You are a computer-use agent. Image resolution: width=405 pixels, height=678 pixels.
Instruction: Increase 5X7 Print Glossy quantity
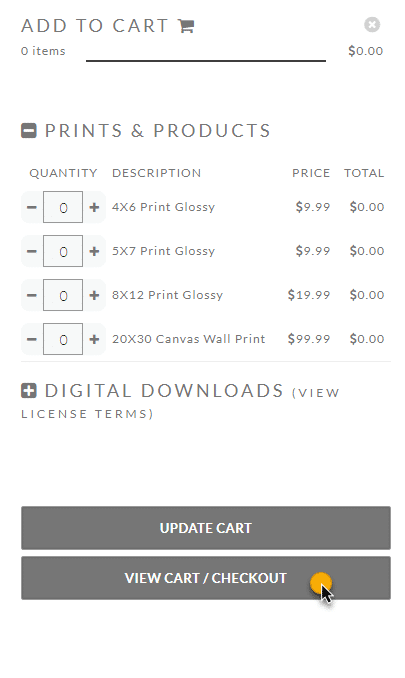(x=94, y=251)
